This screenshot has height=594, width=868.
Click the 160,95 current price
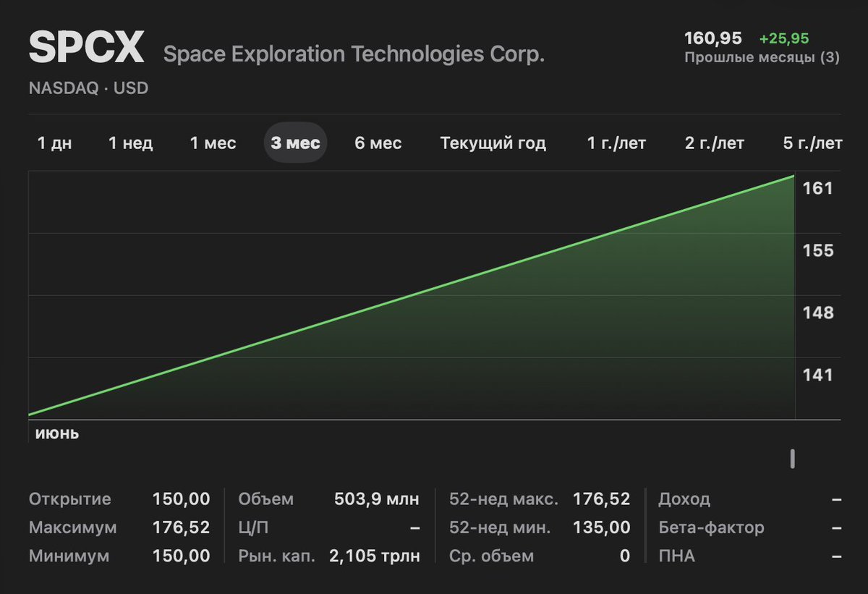(x=715, y=38)
